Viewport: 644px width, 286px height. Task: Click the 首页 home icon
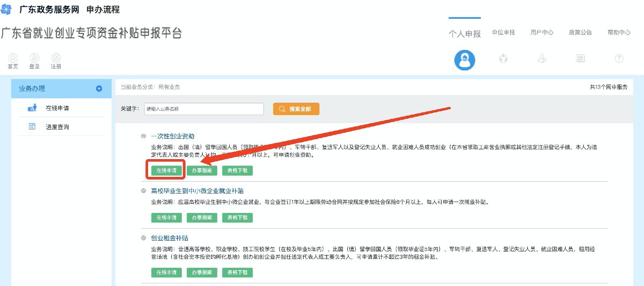pyautogui.click(x=13, y=58)
